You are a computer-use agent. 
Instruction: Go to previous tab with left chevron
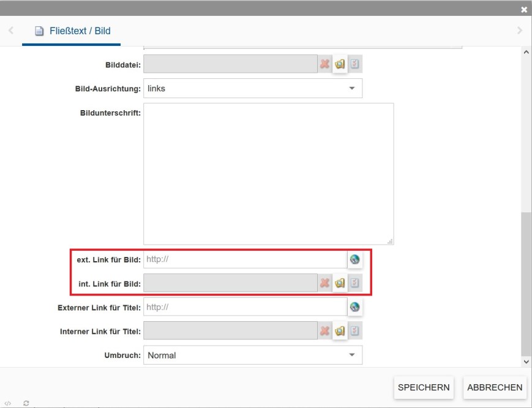[11, 31]
